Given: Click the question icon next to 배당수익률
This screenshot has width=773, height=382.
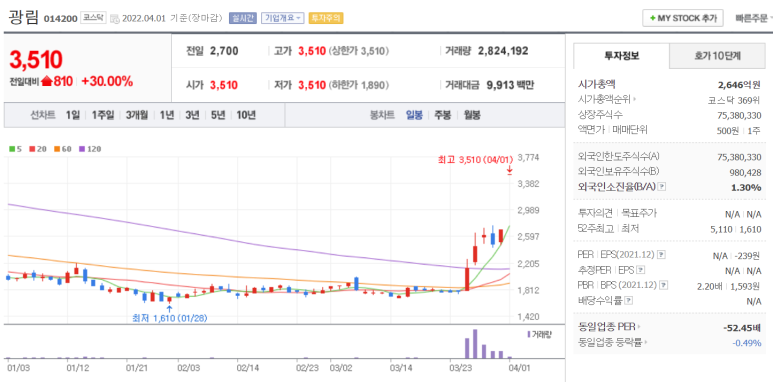Looking at the screenshot, I should [629, 300].
